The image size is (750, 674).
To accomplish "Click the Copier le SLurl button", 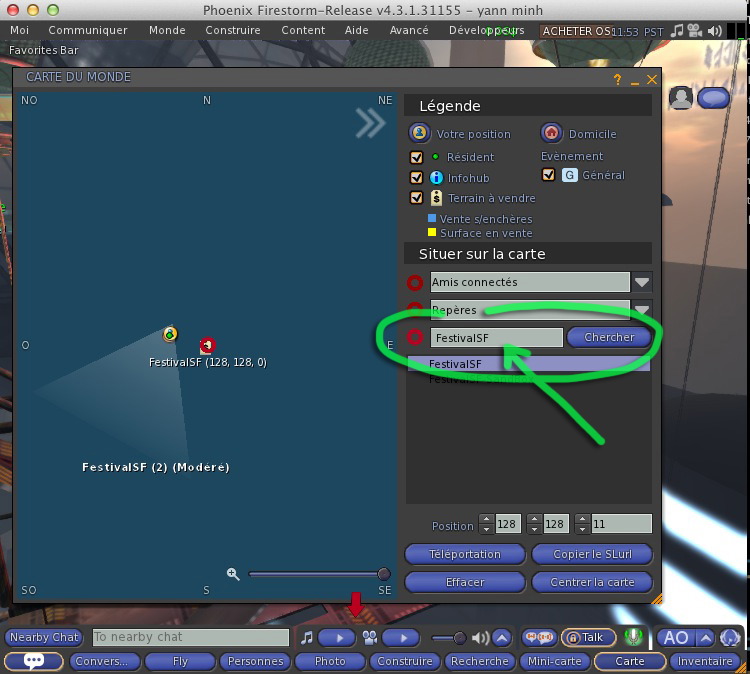I will pyautogui.click(x=592, y=554).
